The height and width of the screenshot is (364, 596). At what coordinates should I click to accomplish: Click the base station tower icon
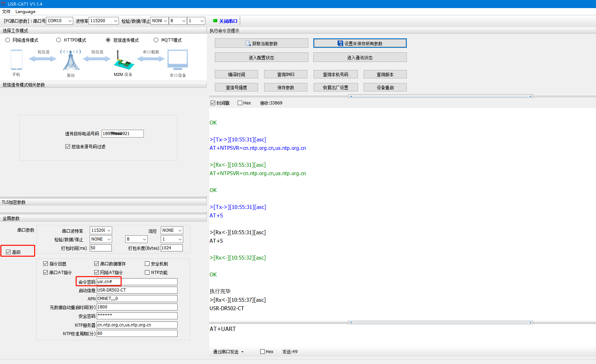(x=71, y=60)
